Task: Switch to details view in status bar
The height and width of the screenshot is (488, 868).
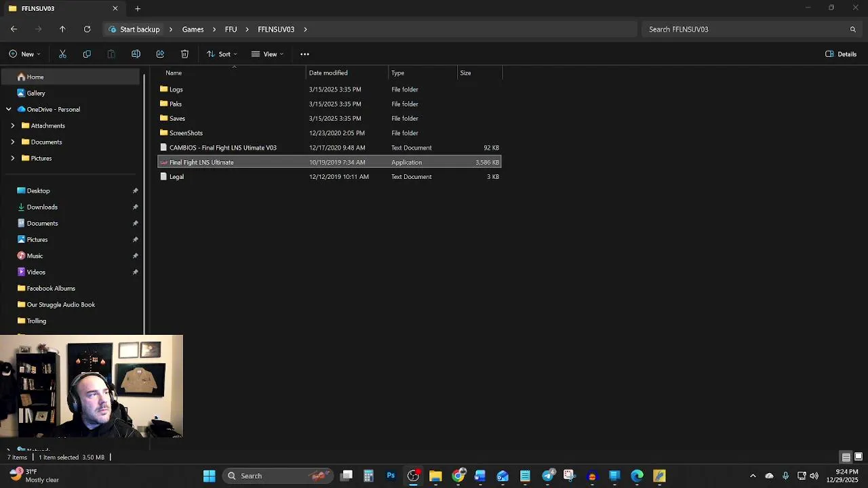Action: [846, 457]
